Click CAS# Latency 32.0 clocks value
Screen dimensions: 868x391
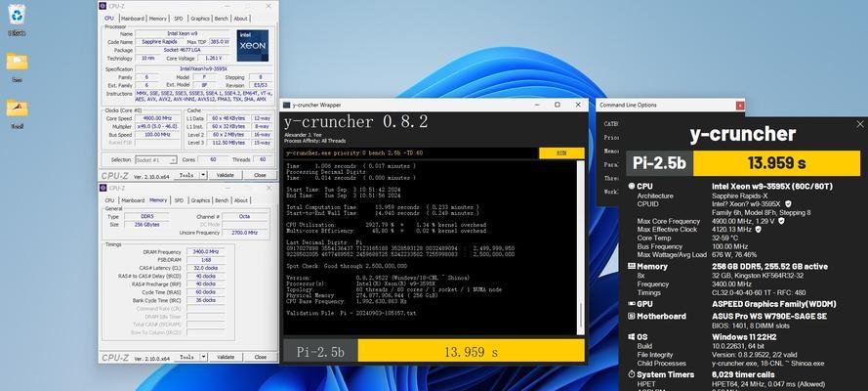pos(205,268)
